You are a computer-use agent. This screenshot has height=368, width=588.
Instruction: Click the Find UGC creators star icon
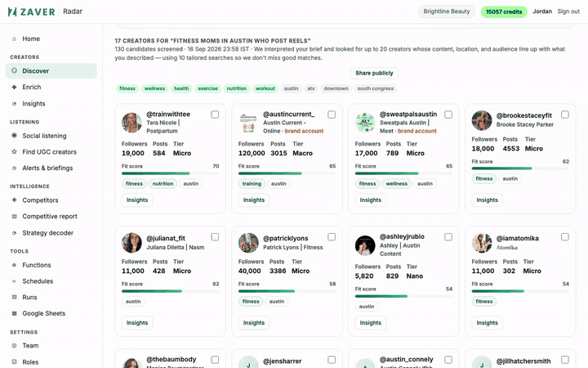pos(14,152)
